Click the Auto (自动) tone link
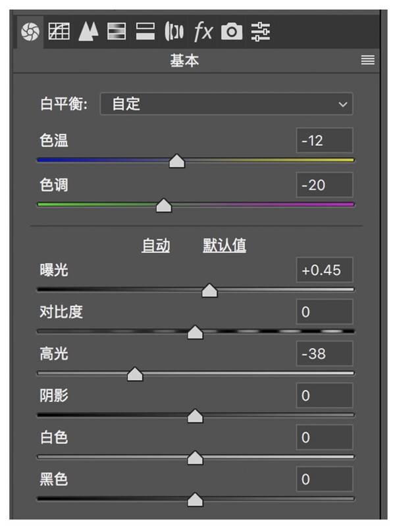This screenshot has width=395, height=532. [x=156, y=245]
